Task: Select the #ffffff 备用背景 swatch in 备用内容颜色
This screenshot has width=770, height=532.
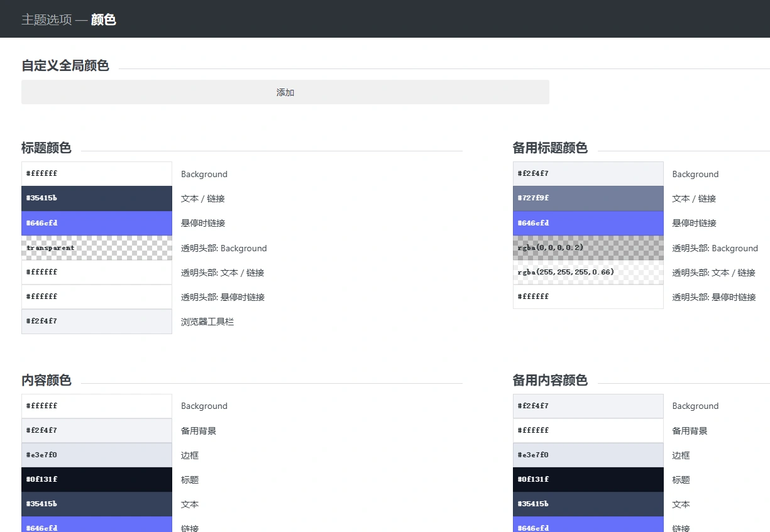Action: (588, 430)
